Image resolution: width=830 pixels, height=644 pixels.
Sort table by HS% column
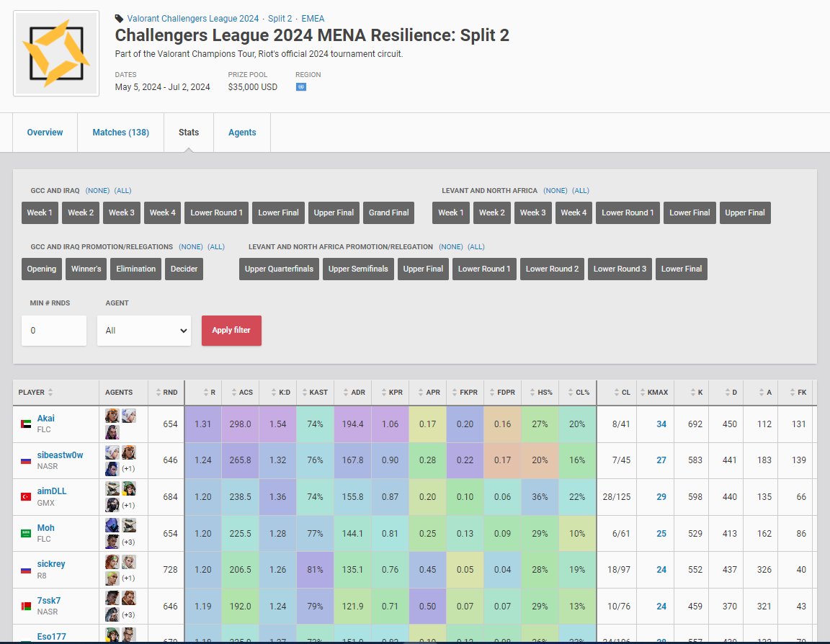point(541,392)
